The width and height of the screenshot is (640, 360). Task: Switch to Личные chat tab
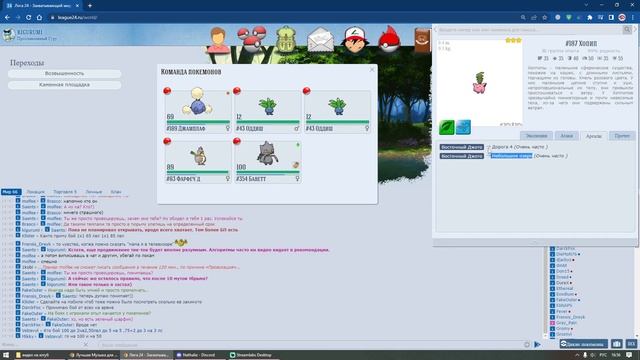93,192
